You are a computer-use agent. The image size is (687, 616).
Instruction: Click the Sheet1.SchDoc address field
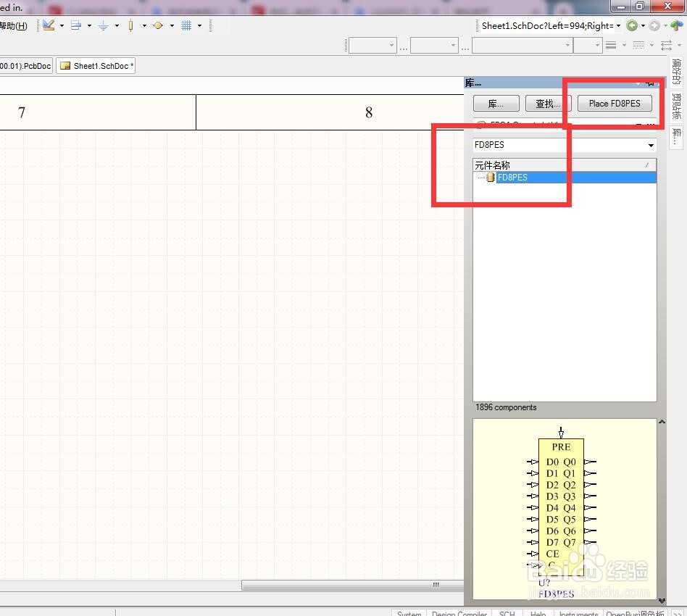(x=547, y=26)
